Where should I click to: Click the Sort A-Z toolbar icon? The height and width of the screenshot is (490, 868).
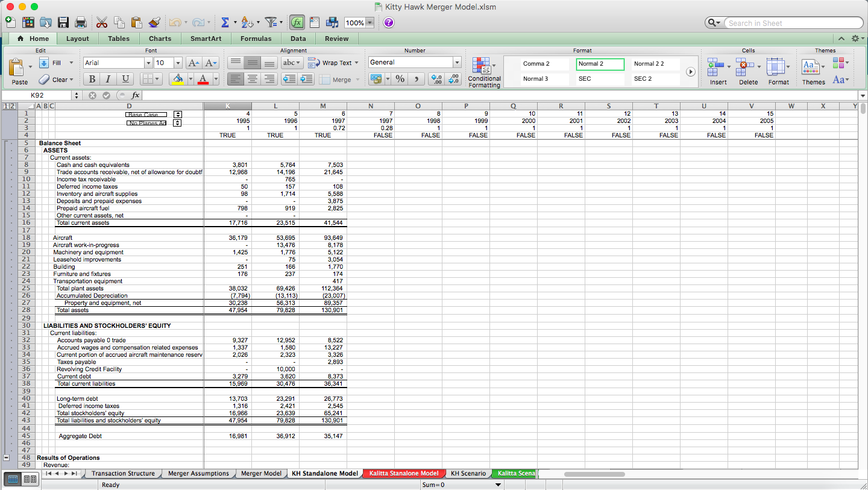[x=247, y=22]
